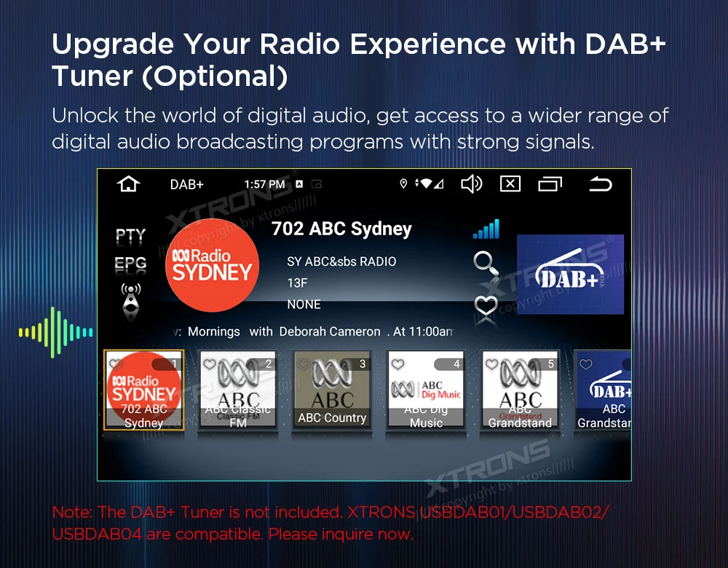Open the EPG program guide
The image size is (728, 568).
click(130, 263)
